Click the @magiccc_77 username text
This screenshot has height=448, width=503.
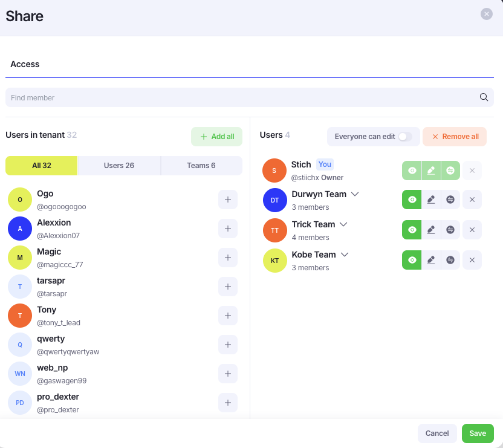click(60, 265)
